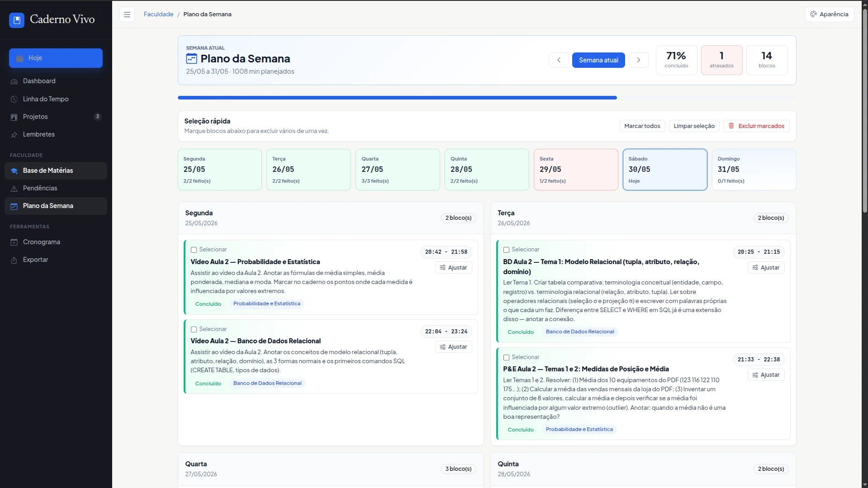Go to previous week chevron
868x488 pixels.
[x=559, y=60]
